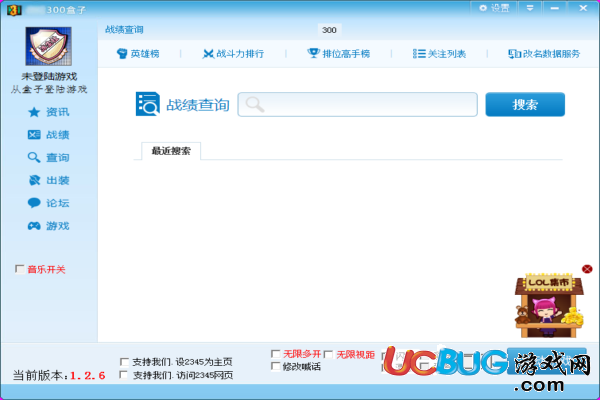Viewport: 600px width, 400px height.
Task: Enable 无限多开 checkbox
Action: [x=275, y=354]
